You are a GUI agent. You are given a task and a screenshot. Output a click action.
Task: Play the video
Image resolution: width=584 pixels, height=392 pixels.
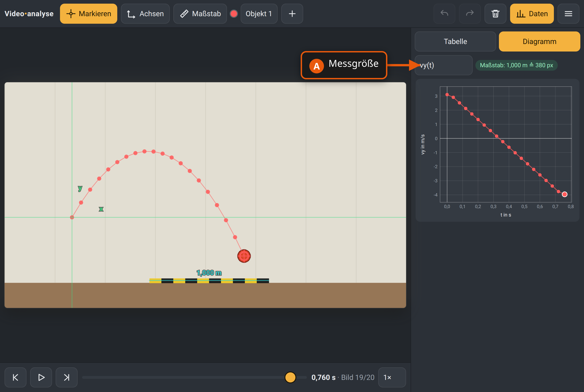pos(41,377)
